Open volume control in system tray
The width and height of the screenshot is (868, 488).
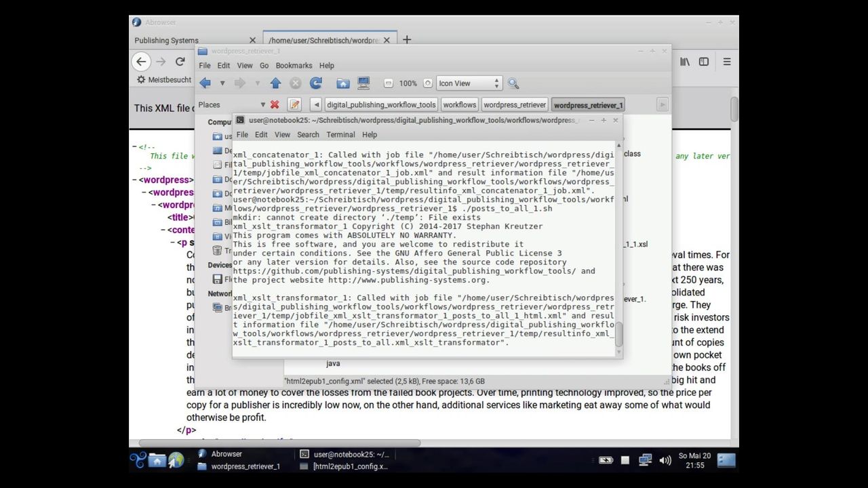tap(665, 460)
